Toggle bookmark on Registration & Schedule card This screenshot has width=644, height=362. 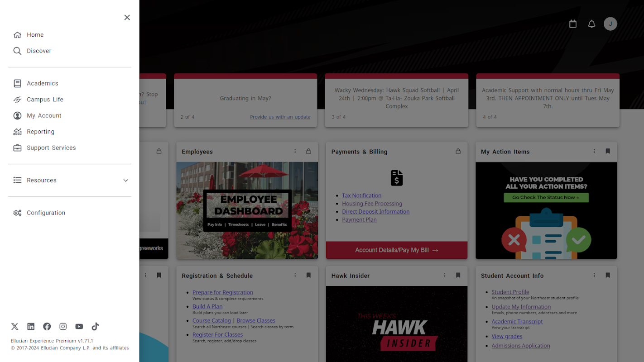click(x=308, y=275)
